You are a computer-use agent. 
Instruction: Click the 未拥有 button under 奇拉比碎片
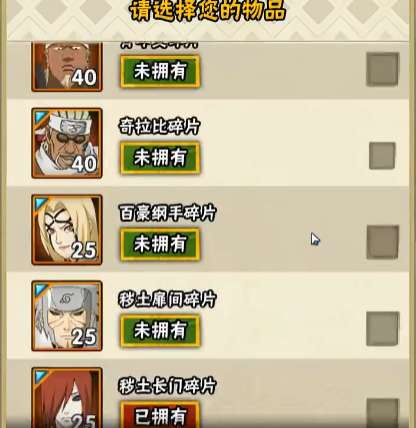tap(160, 158)
